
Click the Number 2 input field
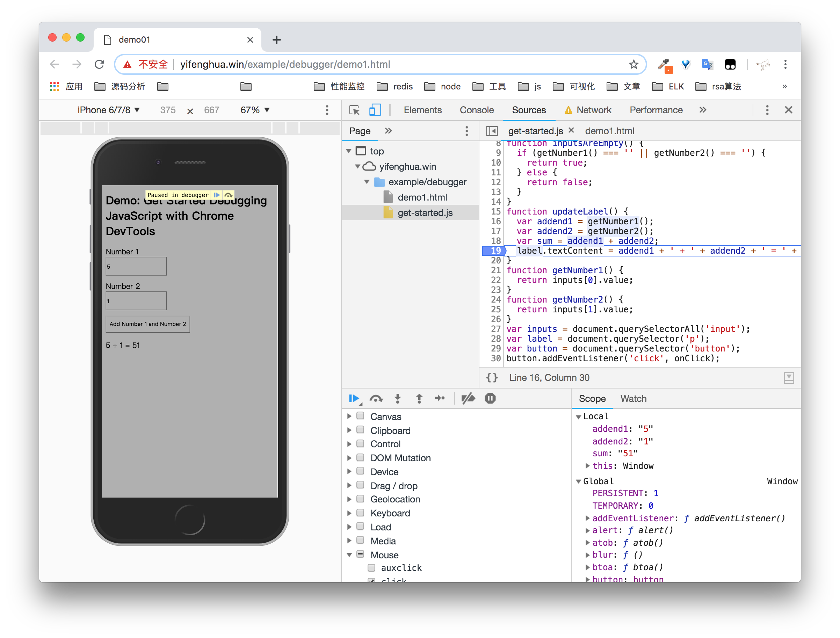pos(136,301)
